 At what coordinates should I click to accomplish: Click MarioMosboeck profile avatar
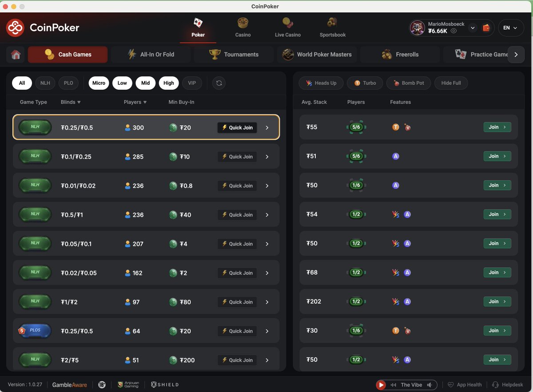click(x=417, y=28)
